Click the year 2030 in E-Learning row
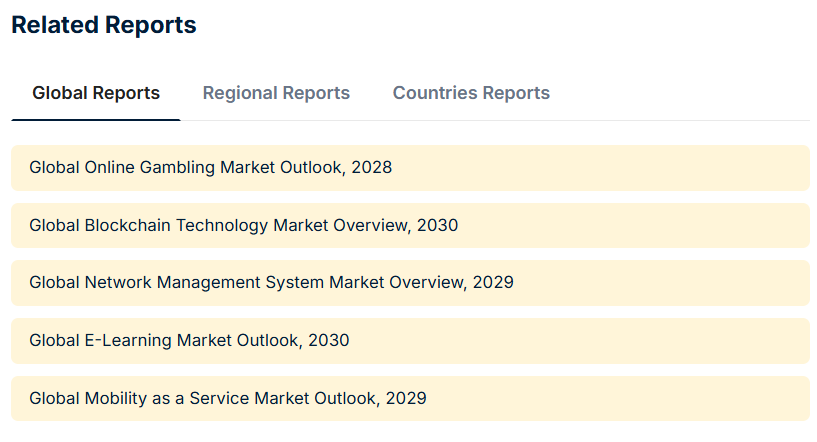 pyautogui.click(x=329, y=340)
